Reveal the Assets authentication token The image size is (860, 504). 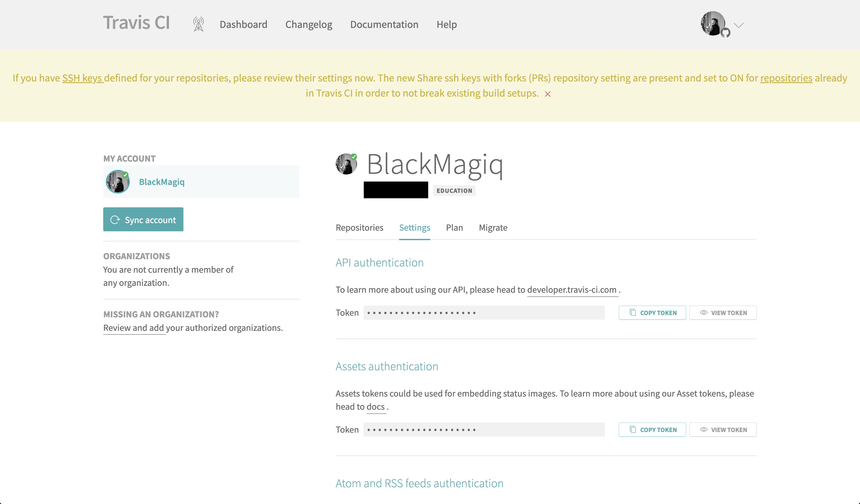723,430
